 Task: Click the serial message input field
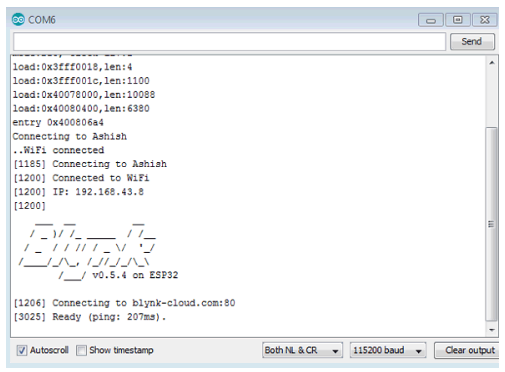click(x=229, y=42)
